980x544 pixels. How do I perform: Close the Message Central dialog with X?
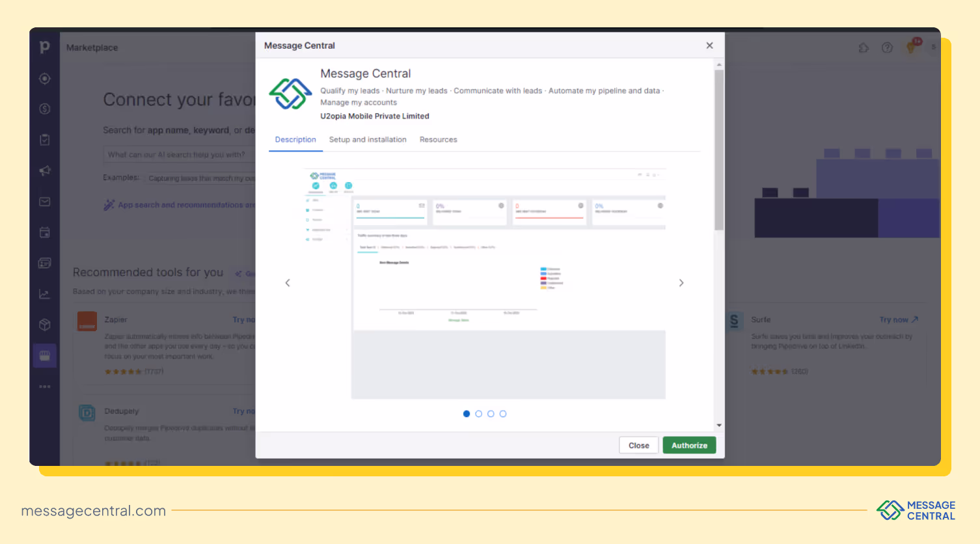(709, 46)
